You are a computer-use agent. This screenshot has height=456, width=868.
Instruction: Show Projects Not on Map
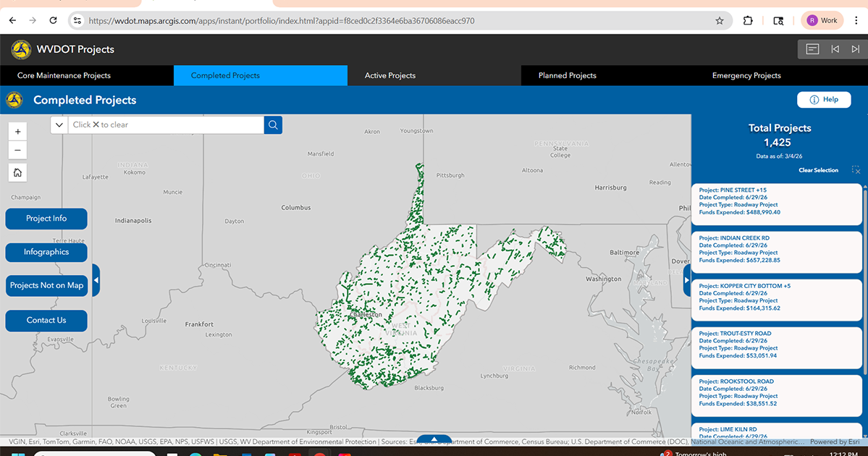point(46,286)
